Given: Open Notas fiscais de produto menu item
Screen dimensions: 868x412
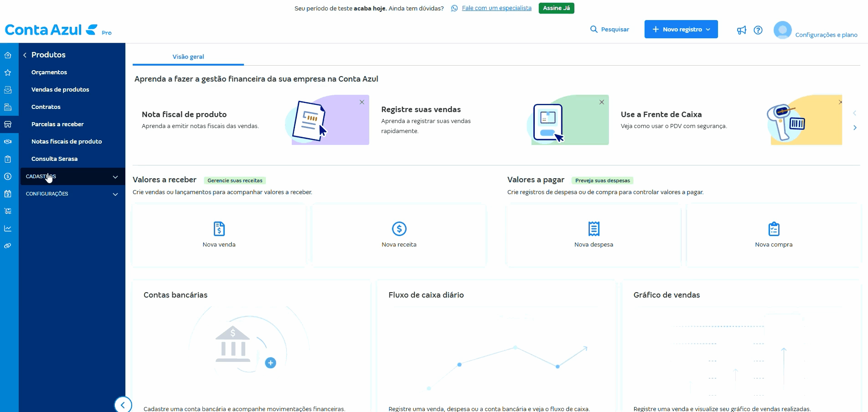Looking at the screenshot, I should [x=67, y=142].
